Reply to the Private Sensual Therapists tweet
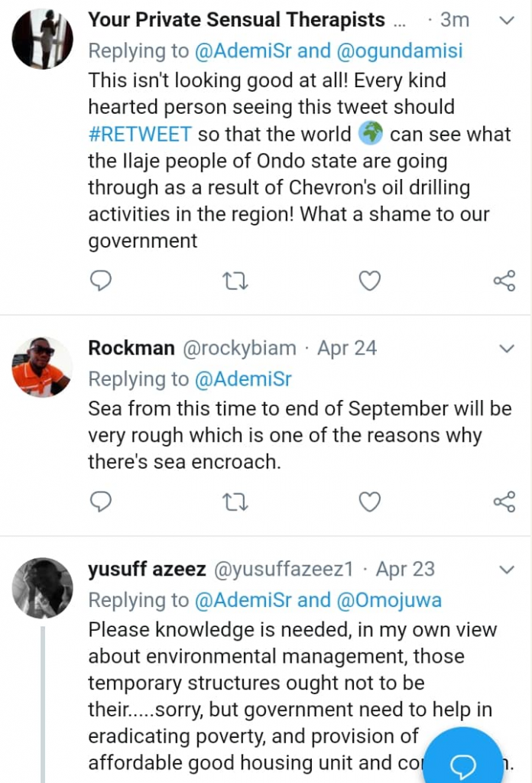The width and height of the screenshot is (532, 783). tap(101, 281)
